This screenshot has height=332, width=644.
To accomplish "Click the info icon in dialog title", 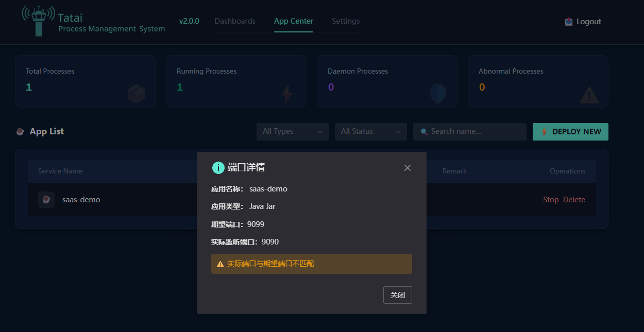I will (x=218, y=167).
